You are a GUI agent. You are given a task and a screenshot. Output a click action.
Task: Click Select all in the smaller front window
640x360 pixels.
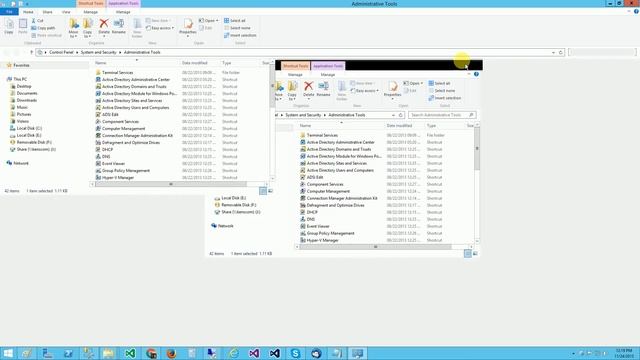pos(439,83)
